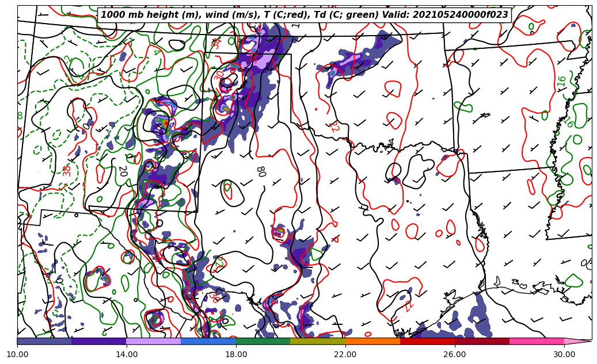Click the bright red colorbar segment before 26.00

point(427,341)
